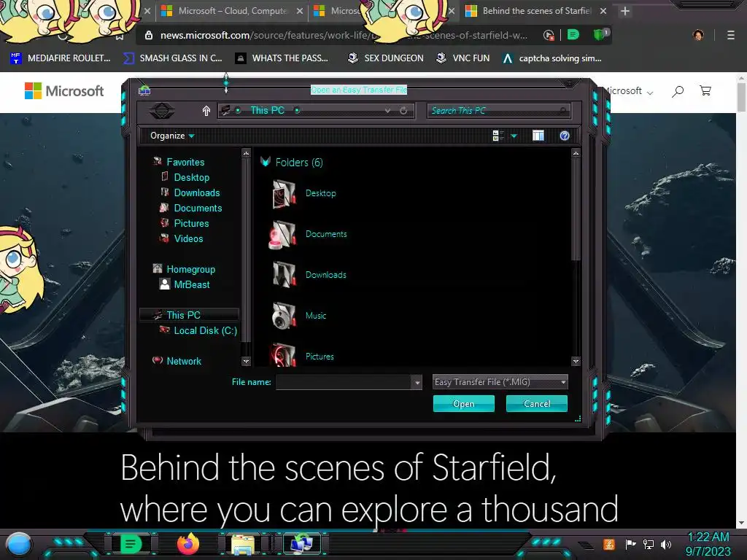The height and width of the screenshot is (560, 747).
Task: Open Firefox from the taskbar
Action: tap(188, 543)
